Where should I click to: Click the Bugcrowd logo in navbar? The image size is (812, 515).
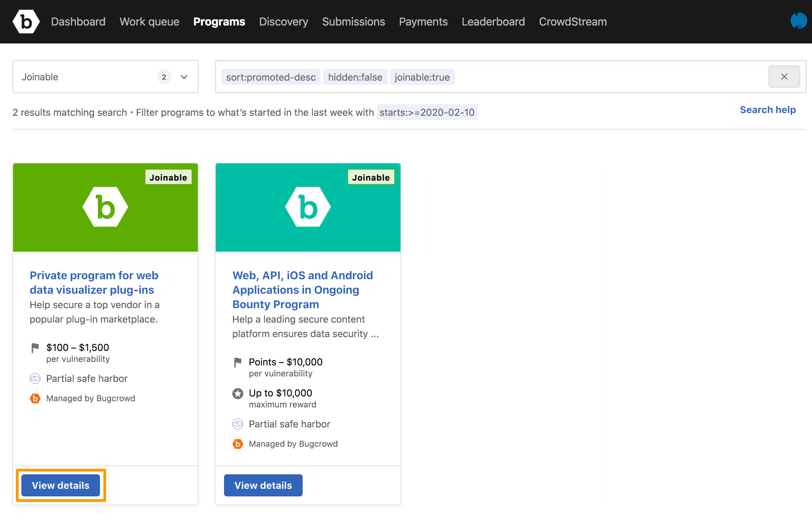tap(26, 22)
